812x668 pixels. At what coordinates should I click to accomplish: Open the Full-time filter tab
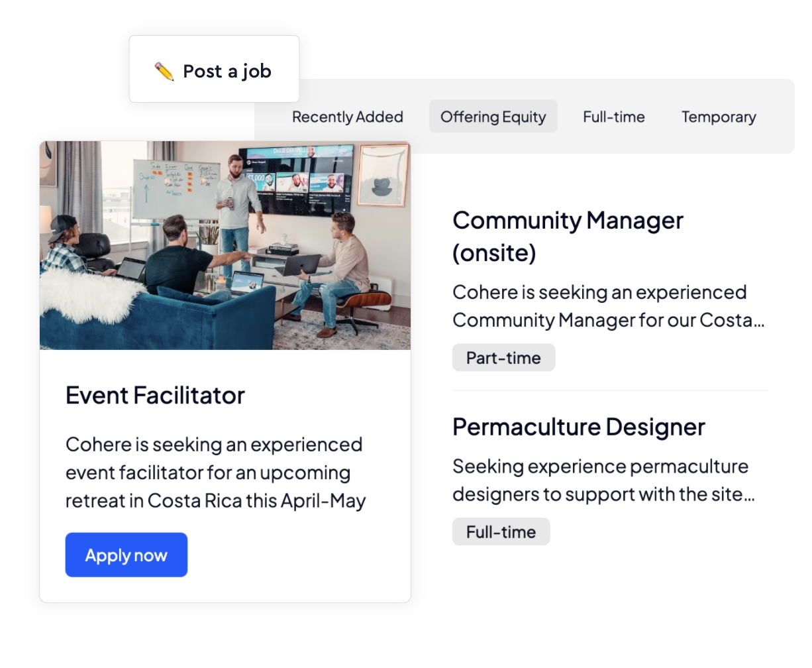[614, 117]
